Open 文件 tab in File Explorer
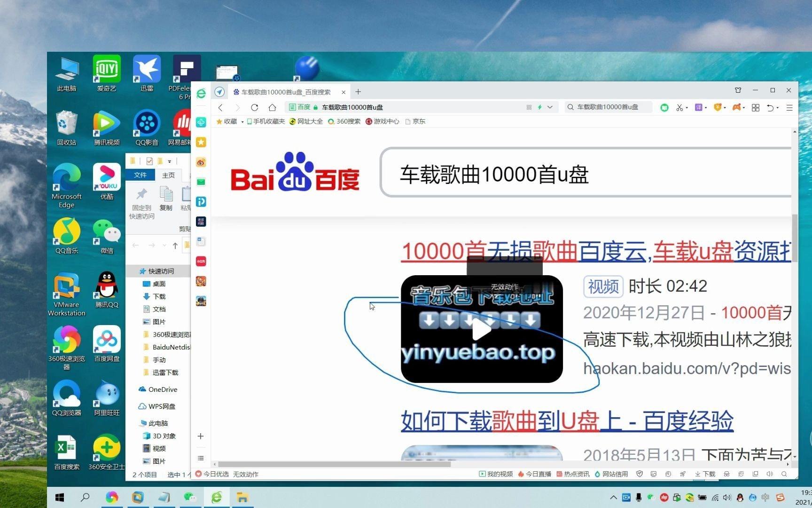This screenshot has height=508, width=812. click(140, 175)
